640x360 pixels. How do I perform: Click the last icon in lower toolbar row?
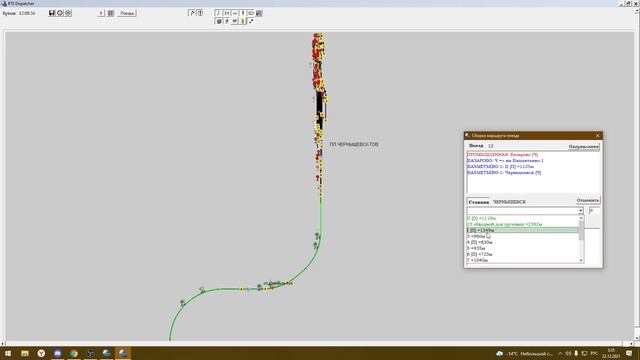pos(251,21)
